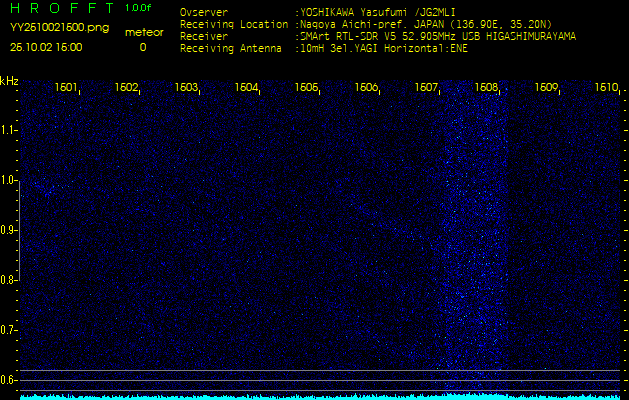Click the Ovserver label

204,12
